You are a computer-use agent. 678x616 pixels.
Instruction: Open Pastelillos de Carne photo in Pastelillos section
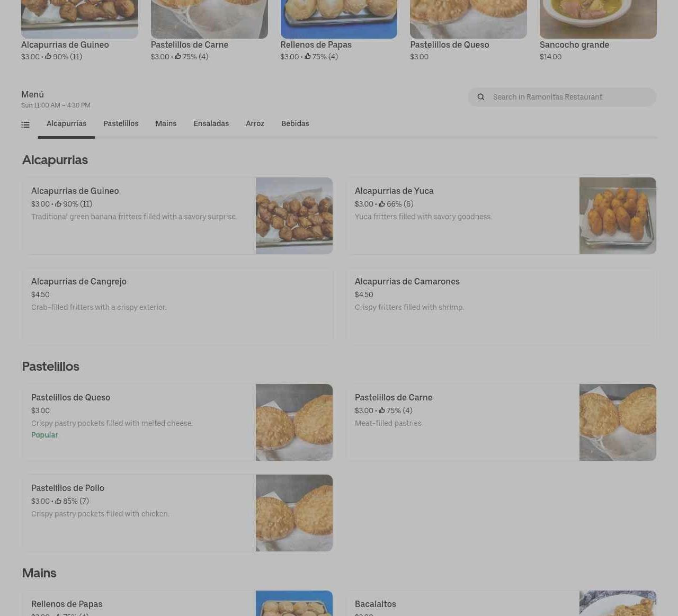coord(618,422)
